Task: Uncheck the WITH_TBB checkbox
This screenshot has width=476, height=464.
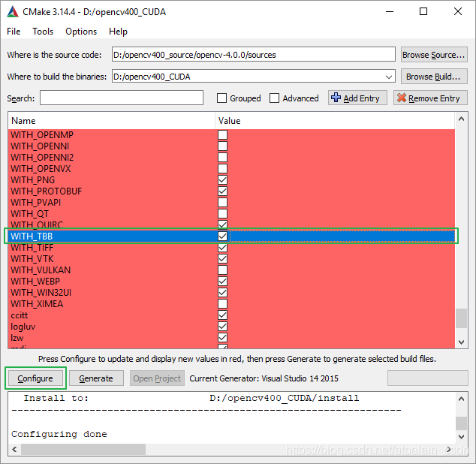Action: pos(222,236)
